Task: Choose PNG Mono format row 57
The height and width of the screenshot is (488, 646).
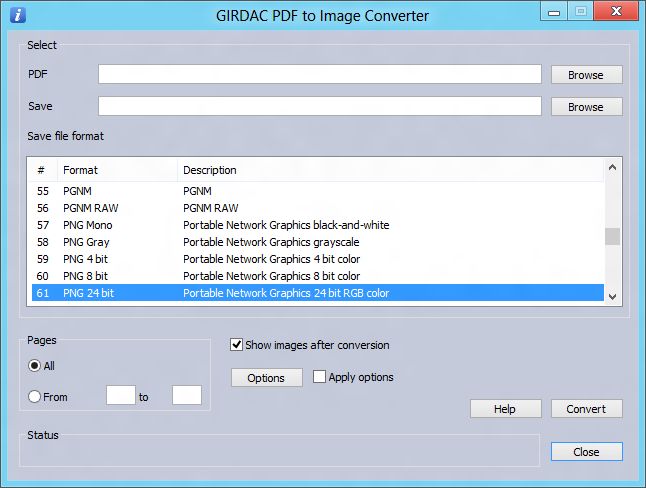Action: pyautogui.click(x=318, y=225)
